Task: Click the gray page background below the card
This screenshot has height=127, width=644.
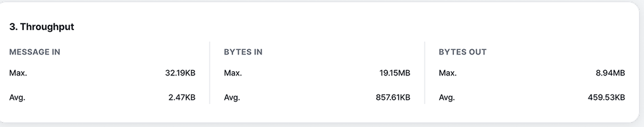Action: [322, 125]
